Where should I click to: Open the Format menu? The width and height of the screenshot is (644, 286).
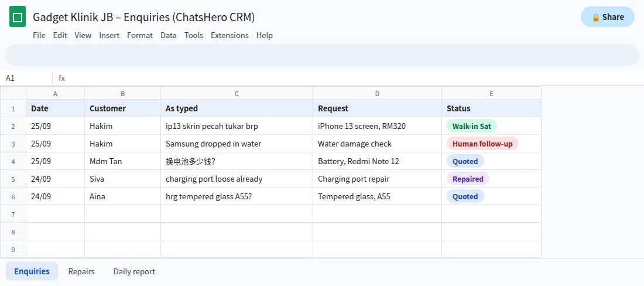[x=140, y=35]
